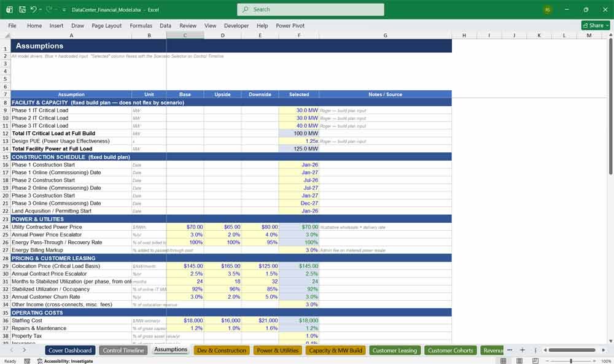This screenshot has height=364, width=614.
Task: Open the Data ribbon tab
Action: (x=165, y=25)
